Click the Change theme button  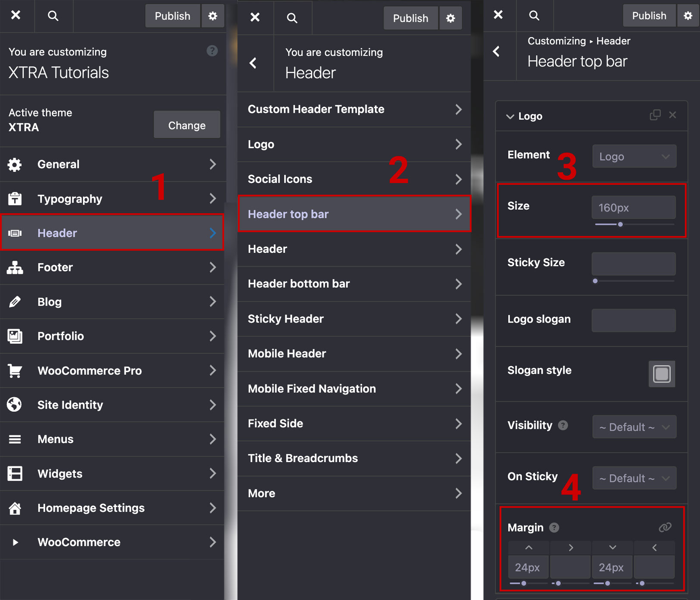[187, 125]
